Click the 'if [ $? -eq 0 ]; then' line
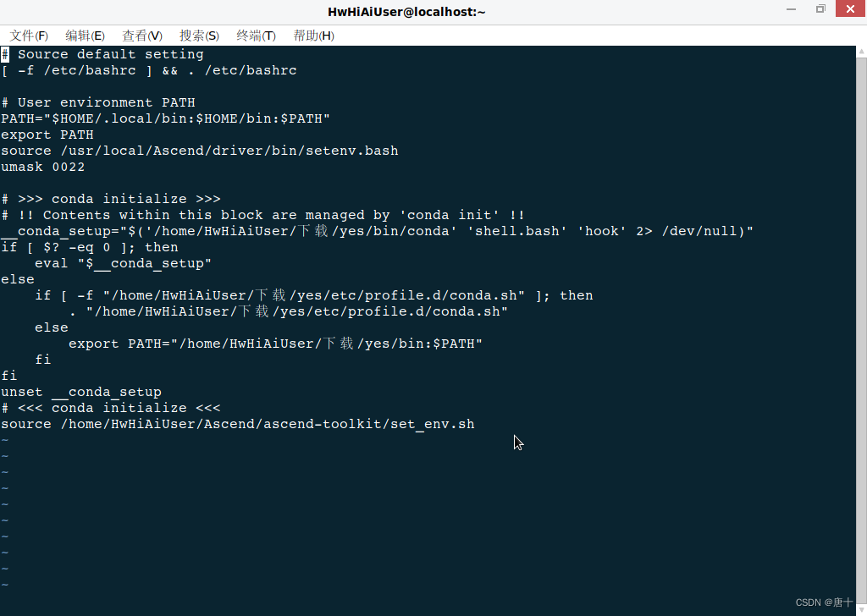 click(x=90, y=247)
